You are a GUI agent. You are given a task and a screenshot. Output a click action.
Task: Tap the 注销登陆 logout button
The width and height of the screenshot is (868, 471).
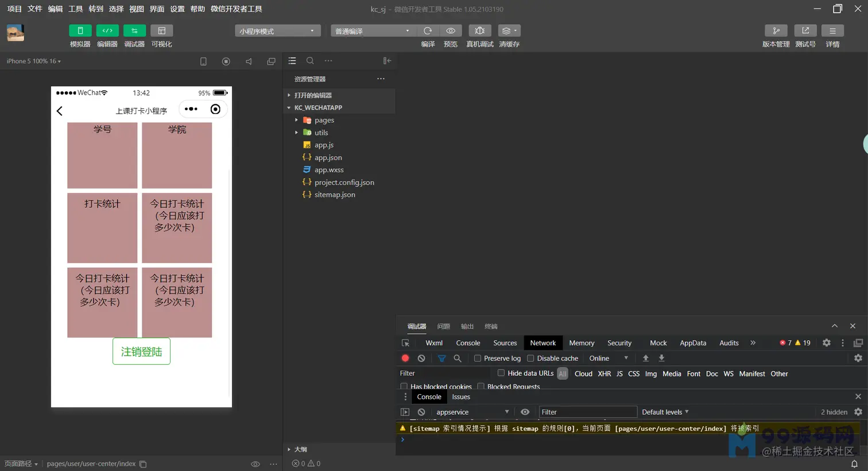click(141, 352)
